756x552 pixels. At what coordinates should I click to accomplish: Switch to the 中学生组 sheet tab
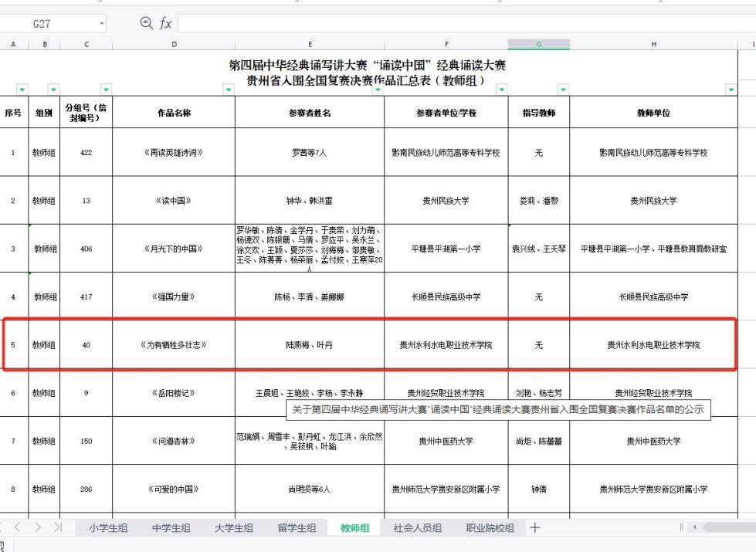tap(171, 528)
